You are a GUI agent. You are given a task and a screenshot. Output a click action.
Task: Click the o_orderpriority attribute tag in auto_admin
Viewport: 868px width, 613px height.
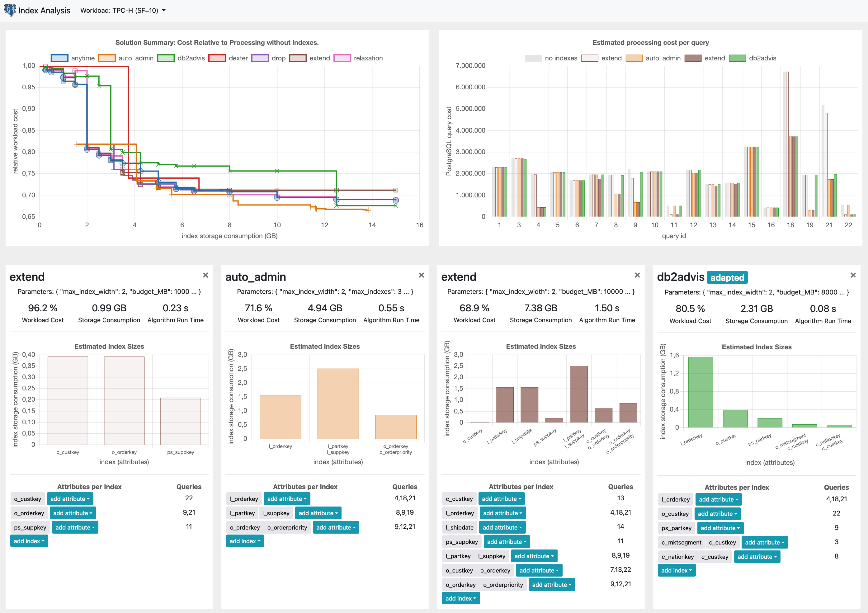click(x=287, y=527)
